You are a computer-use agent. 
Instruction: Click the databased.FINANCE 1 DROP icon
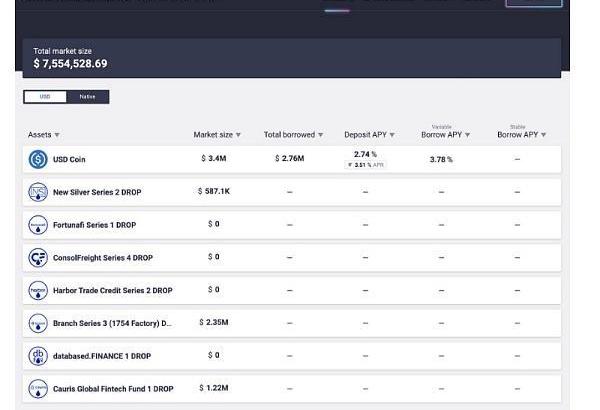38,356
